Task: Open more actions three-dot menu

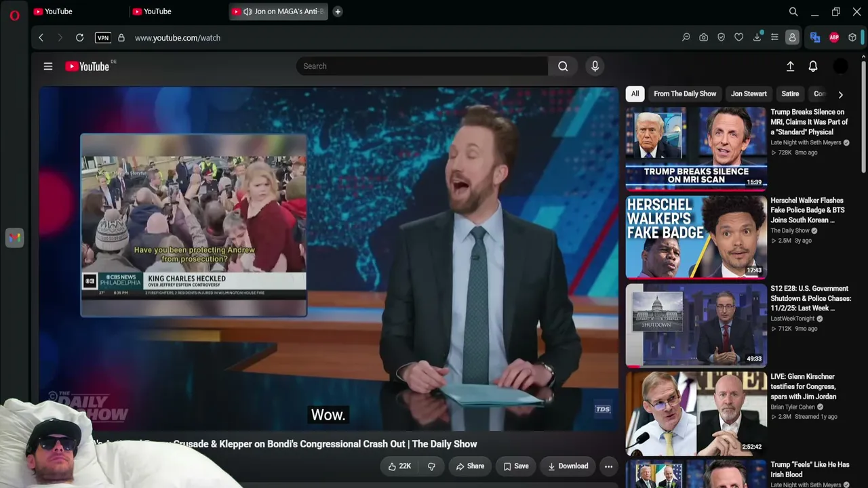Action: (x=608, y=466)
